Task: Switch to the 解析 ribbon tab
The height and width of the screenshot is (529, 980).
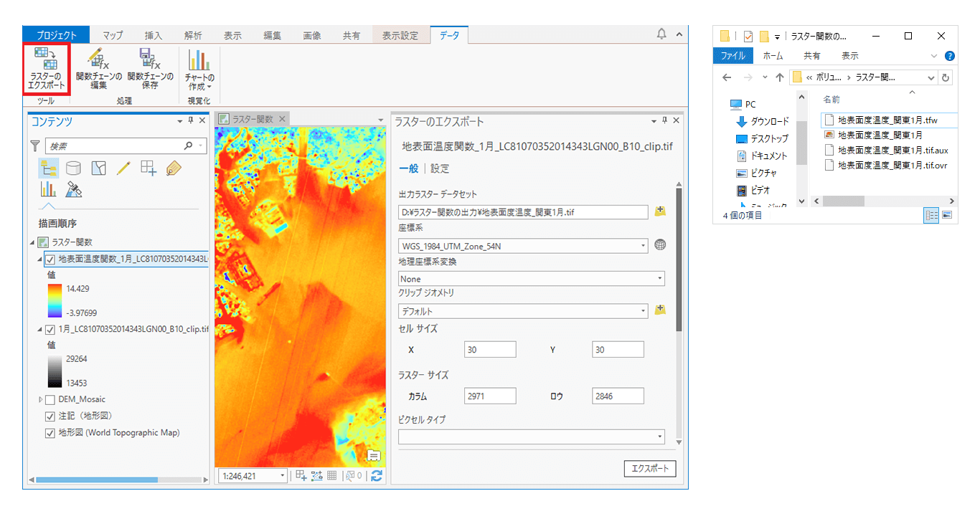Action: click(193, 35)
